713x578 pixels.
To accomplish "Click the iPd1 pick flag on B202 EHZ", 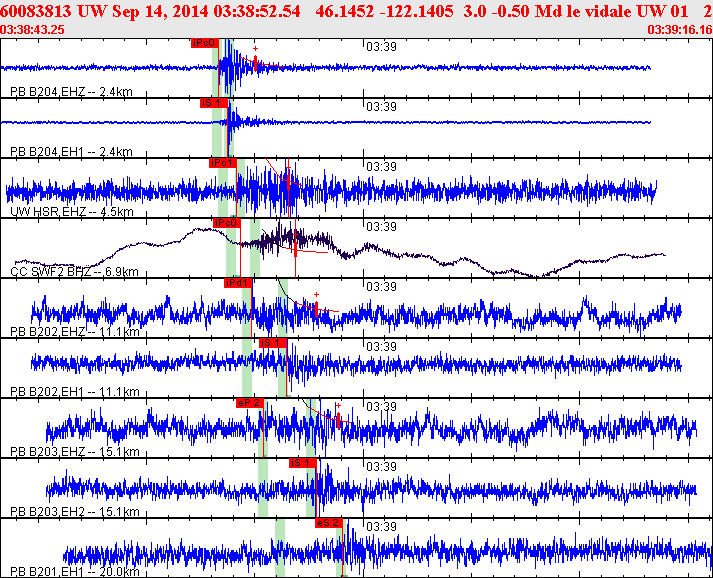I will pos(237,283).
